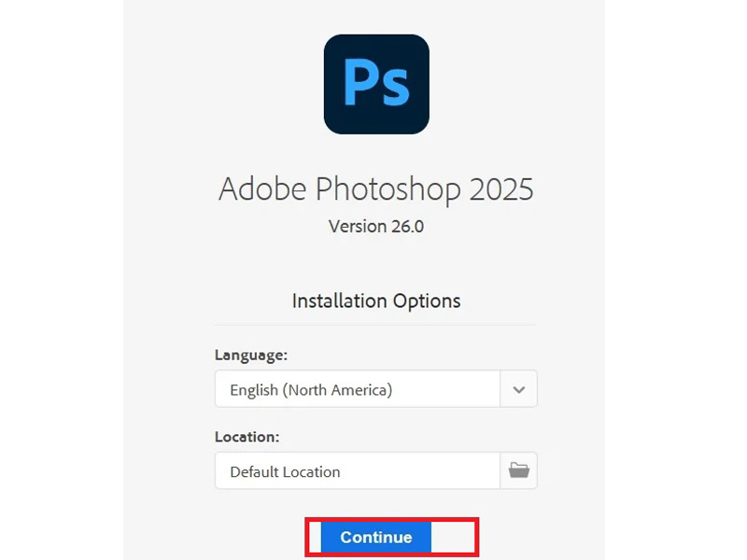This screenshot has height=560, width=747.
Task: Click the 2025 year in the product title
Action: click(501, 189)
